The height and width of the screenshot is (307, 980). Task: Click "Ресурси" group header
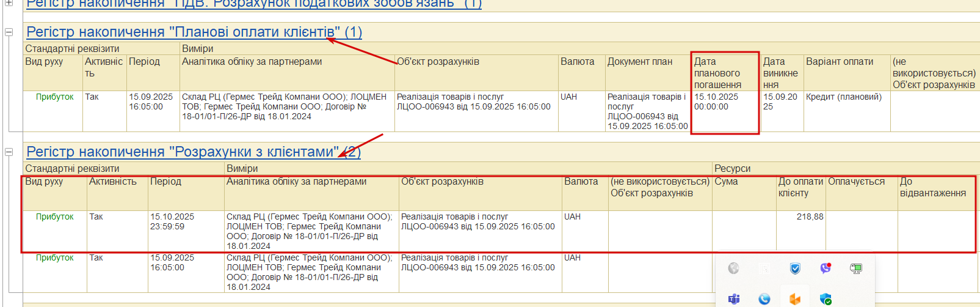846,168
